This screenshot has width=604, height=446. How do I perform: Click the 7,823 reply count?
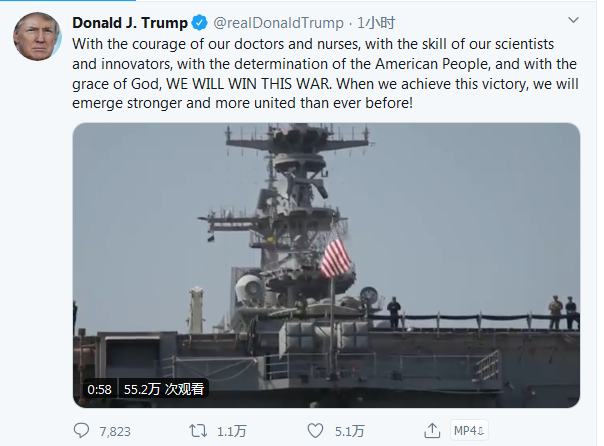click(x=116, y=431)
